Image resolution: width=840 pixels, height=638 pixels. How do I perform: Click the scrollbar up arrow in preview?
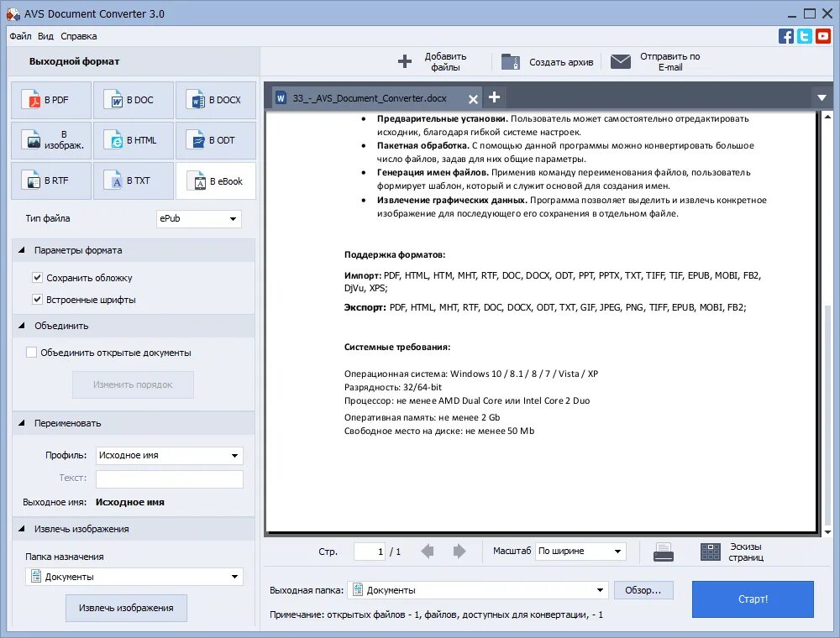tap(827, 117)
